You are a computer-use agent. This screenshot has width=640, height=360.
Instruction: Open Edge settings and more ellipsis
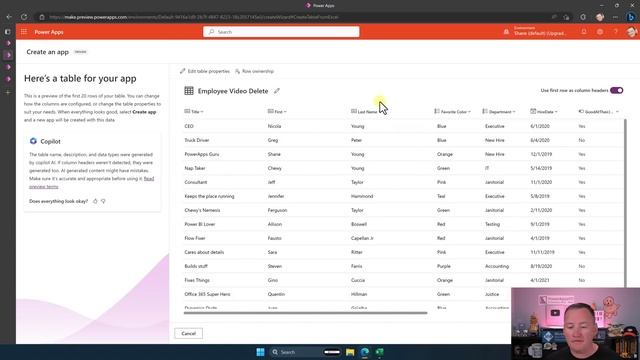point(615,17)
